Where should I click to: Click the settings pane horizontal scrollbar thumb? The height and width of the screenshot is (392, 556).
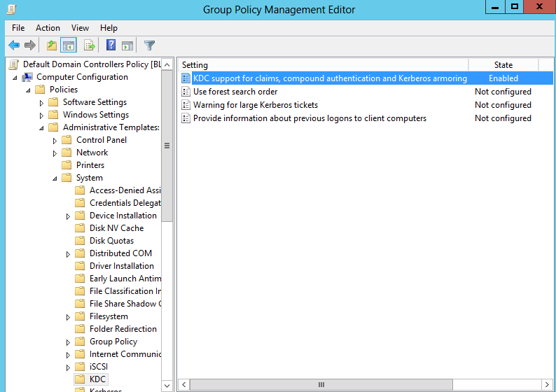321,384
